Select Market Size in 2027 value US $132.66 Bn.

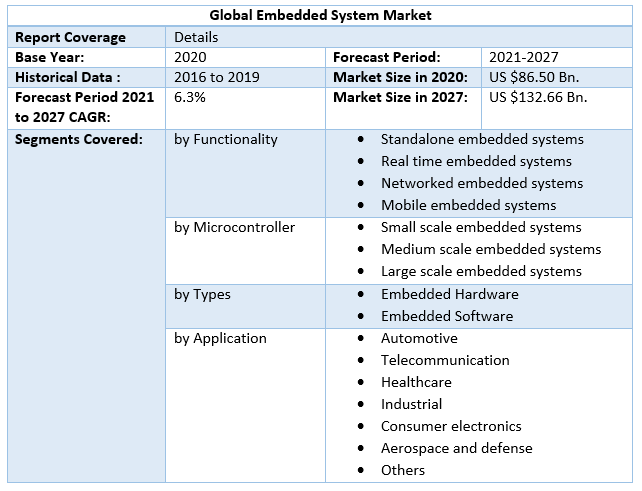[538, 97]
